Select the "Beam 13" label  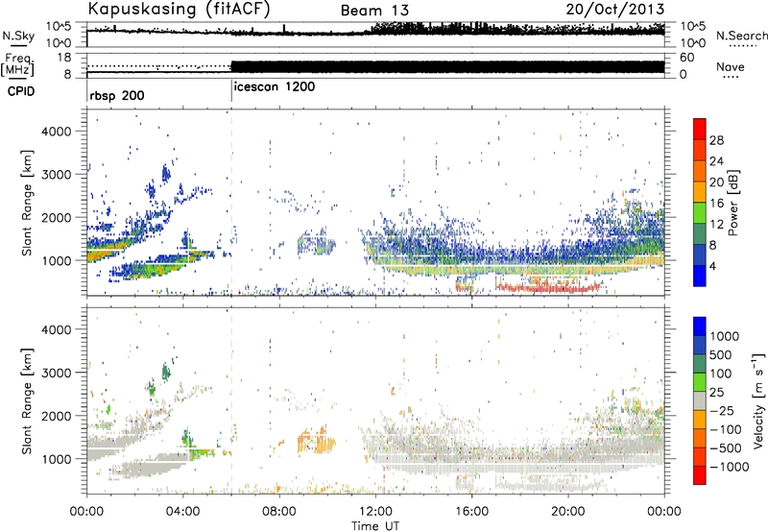pyautogui.click(x=374, y=11)
